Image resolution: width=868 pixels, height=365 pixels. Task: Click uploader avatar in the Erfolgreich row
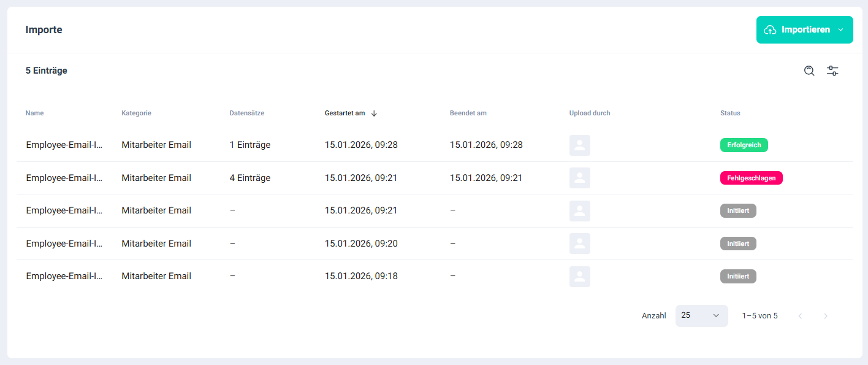pyautogui.click(x=579, y=145)
